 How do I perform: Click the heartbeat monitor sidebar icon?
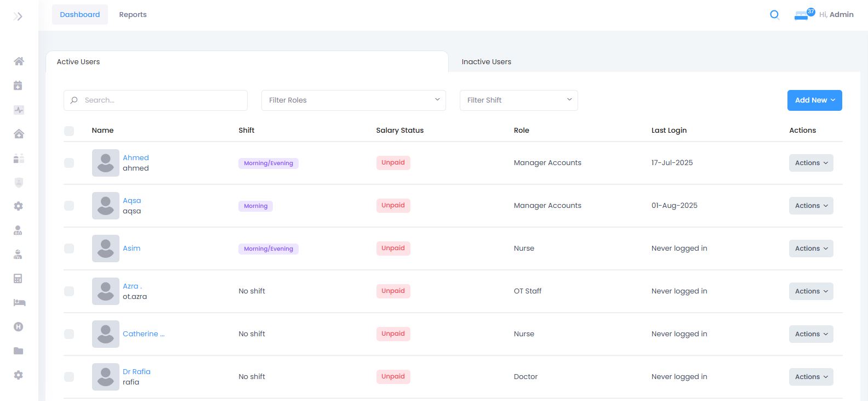pyautogui.click(x=19, y=110)
